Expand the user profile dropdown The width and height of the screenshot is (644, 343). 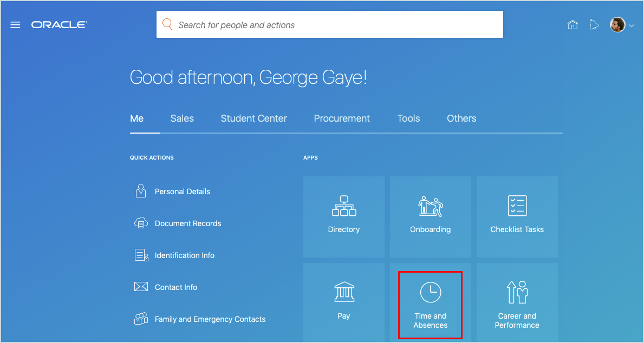pos(622,25)
